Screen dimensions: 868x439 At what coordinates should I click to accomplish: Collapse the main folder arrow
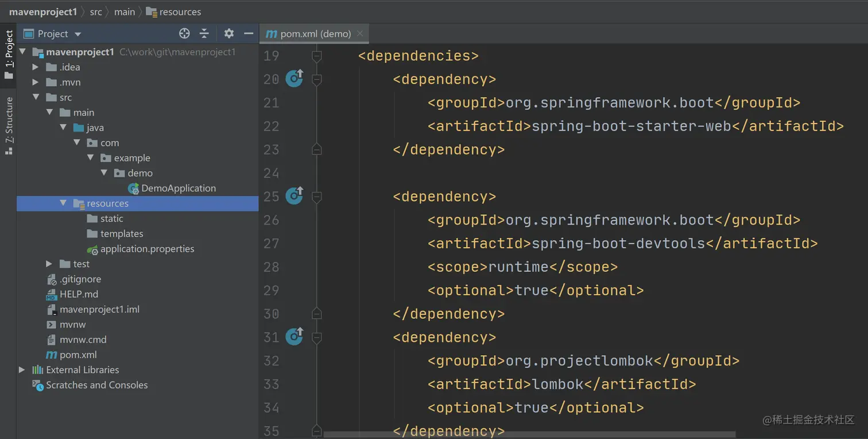tap(49, 112)
